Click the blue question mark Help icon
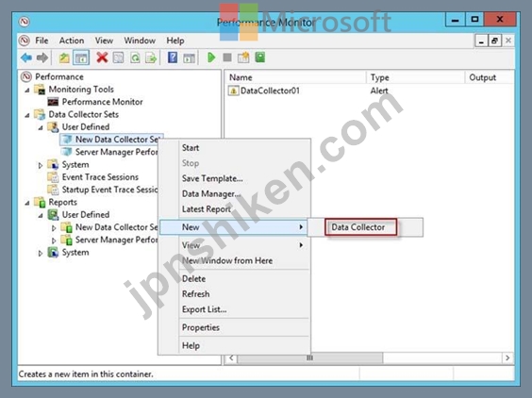532x398 pixels. point(173,58)
